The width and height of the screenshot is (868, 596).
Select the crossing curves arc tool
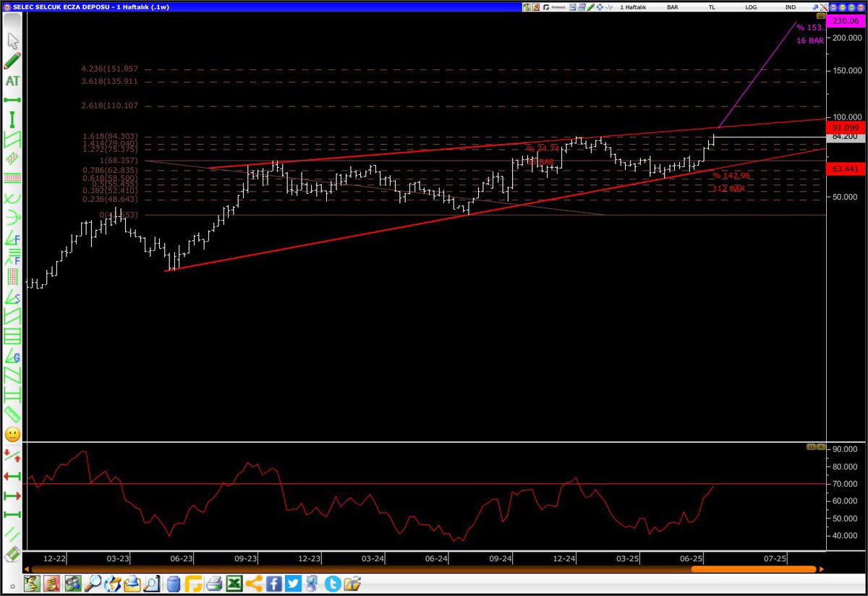12,197
